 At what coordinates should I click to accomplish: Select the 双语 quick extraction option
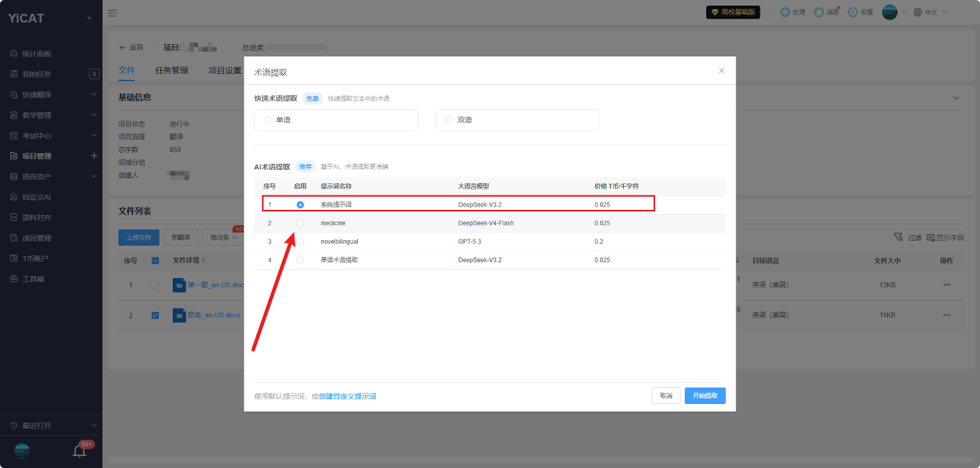pos(518,120)
